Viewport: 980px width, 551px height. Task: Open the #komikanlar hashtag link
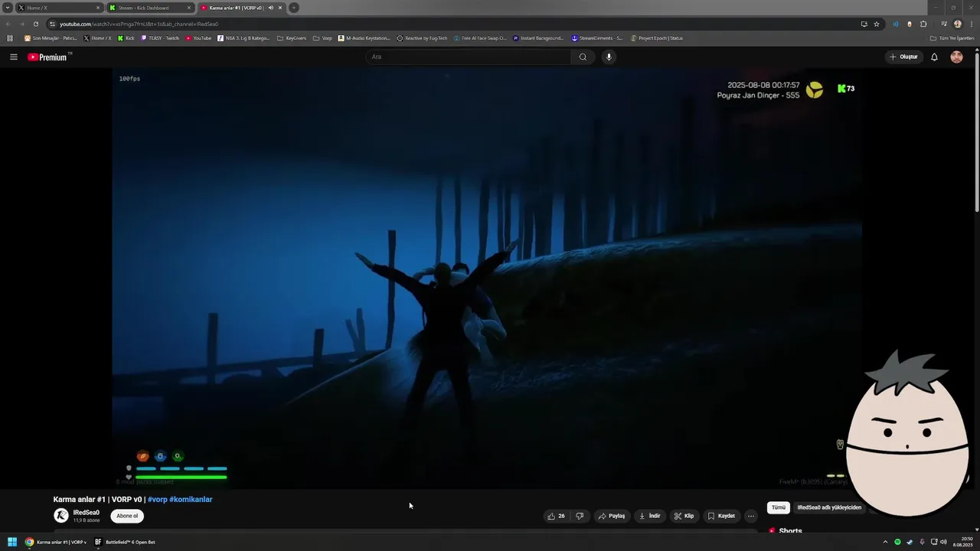point(191,500)
